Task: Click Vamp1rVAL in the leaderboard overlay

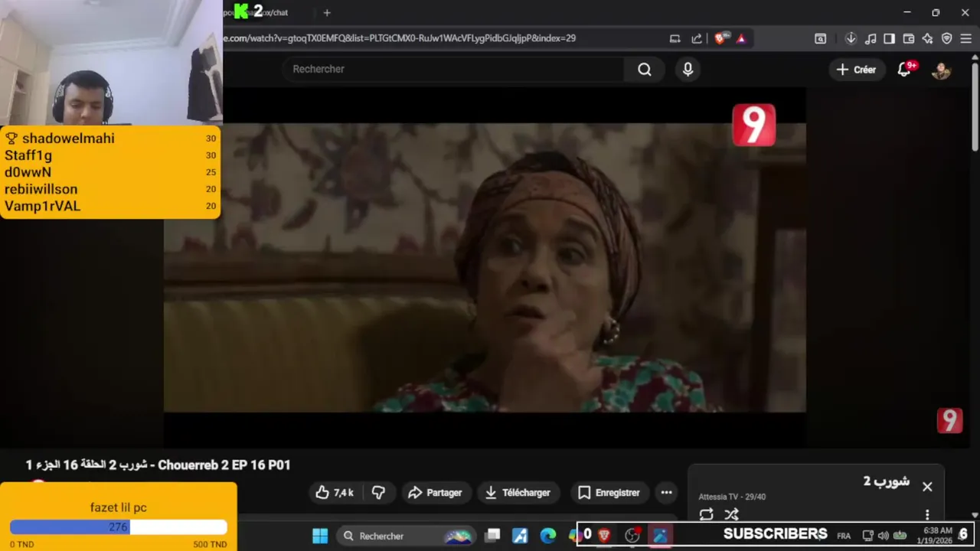Action: (42, 206)
